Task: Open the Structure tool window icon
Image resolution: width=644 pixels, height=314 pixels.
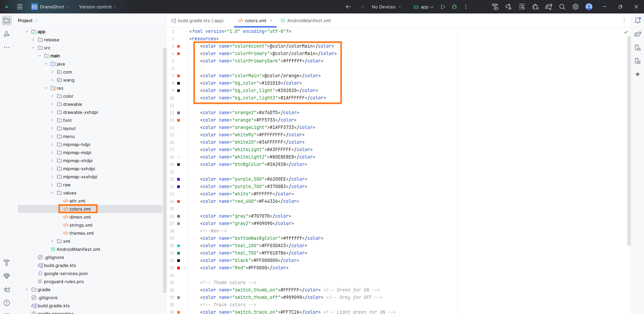Action: click(7, 34)
